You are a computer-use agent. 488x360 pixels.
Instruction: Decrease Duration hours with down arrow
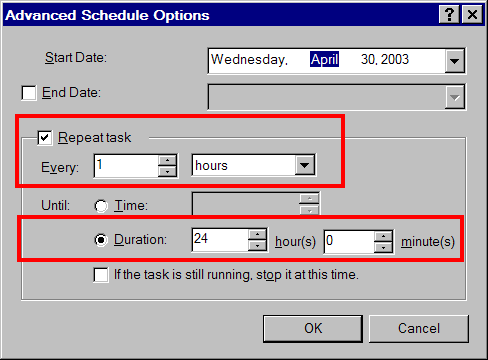click(x=257, y=245)
